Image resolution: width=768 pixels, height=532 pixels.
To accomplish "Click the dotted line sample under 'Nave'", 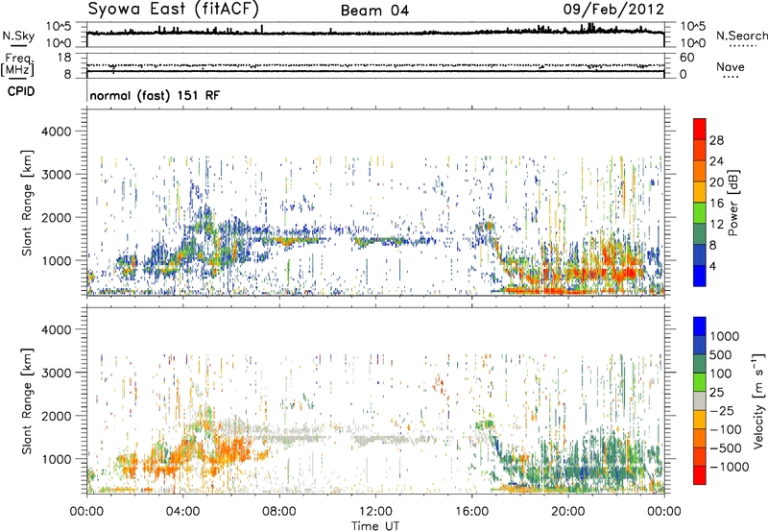I will 732,77.
